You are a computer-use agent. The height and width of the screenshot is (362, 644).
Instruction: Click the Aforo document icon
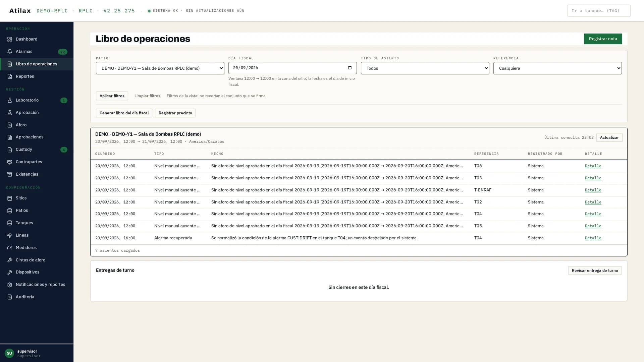10,125
